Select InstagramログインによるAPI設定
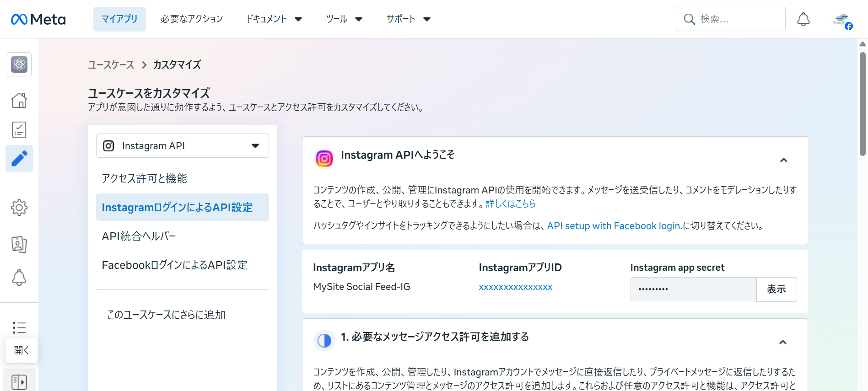868x391 pixels. click(x=183, y=207)
